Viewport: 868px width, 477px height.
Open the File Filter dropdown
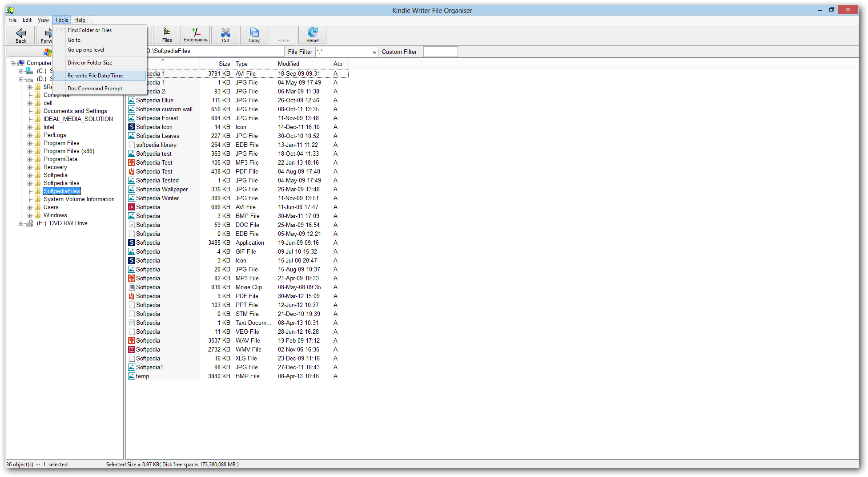click(374, 52)
